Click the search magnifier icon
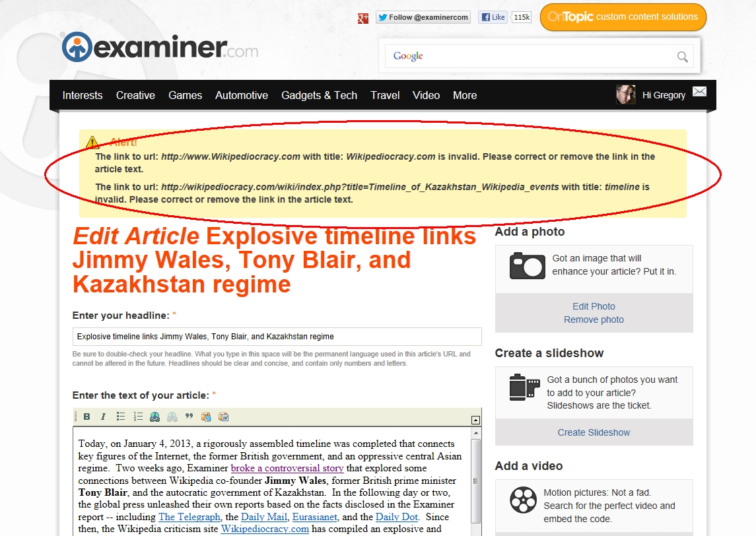 pyautogui.click(x=683, y=57)
